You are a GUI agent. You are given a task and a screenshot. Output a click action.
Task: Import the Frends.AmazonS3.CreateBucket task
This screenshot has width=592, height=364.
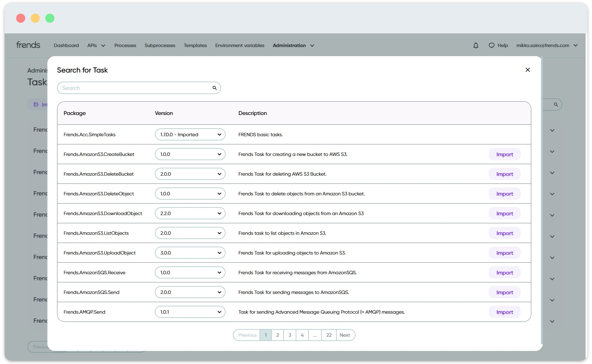coord(504,154)
